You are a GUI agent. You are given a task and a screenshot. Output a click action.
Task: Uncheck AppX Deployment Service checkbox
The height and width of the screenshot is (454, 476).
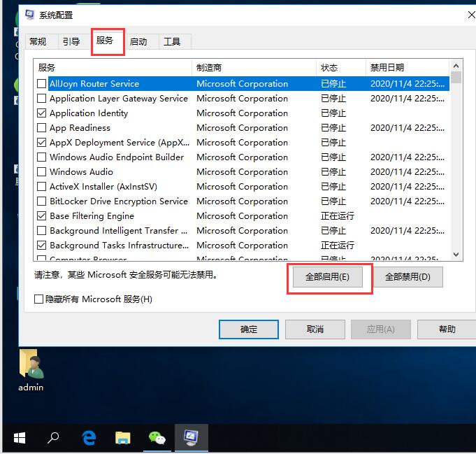click(42, 143)
